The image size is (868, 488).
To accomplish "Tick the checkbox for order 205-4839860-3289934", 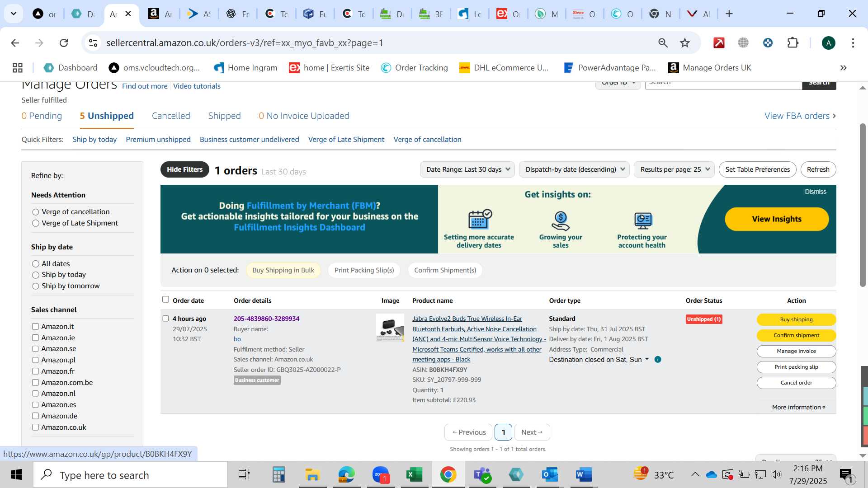I will tap(165, 319).
